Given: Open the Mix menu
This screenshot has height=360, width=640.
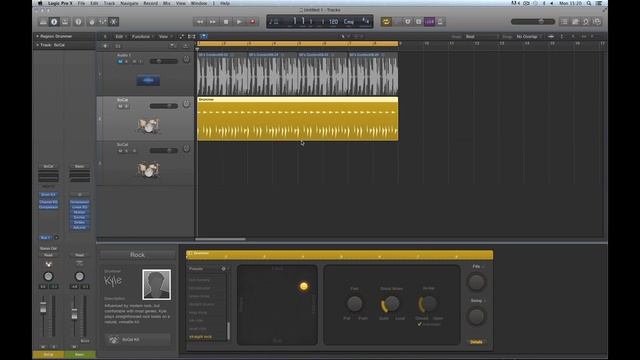Looking at the screenshot, I should (x=167, y=3).
